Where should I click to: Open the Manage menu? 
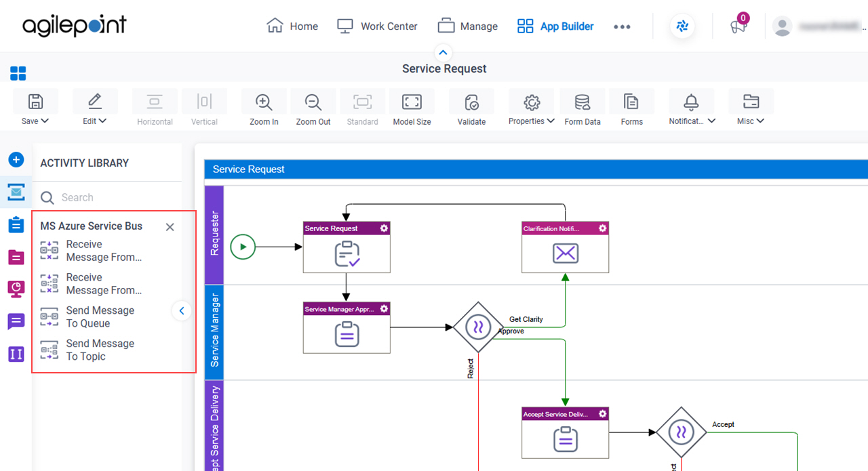[x=467, y=26]
